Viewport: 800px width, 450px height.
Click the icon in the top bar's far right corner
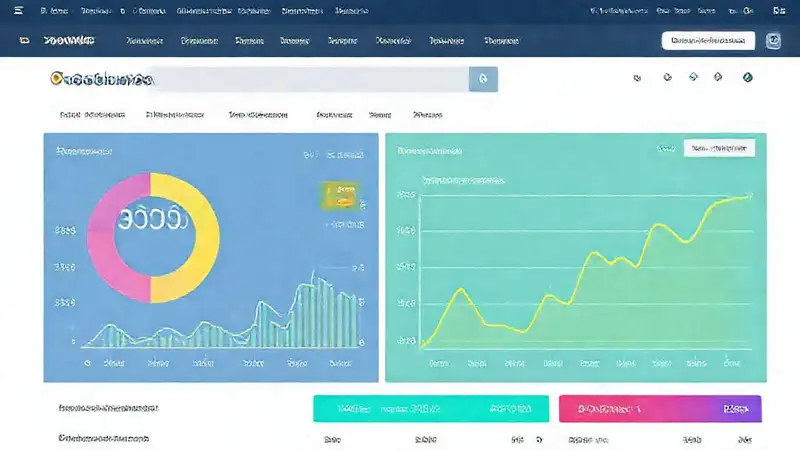(x=779, y=10)
